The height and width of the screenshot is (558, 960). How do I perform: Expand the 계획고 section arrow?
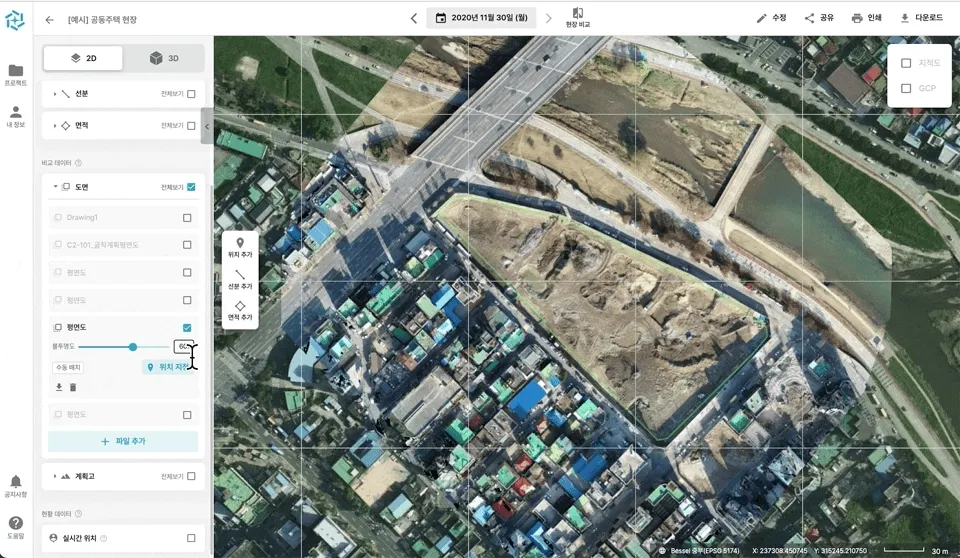pyautogui.click(x=54, y=476)
